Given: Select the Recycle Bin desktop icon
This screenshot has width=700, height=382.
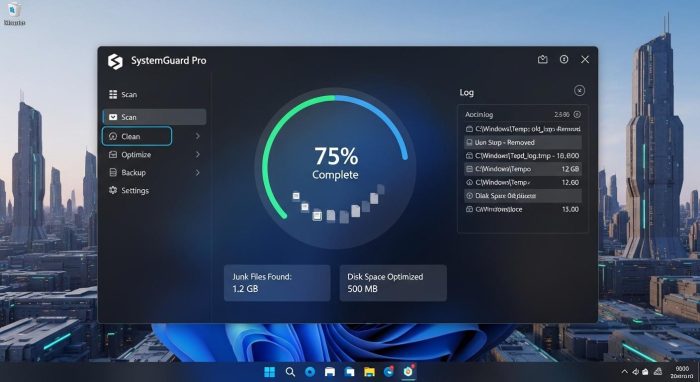Looking at the screenshot, I should (x=14, y=13).
